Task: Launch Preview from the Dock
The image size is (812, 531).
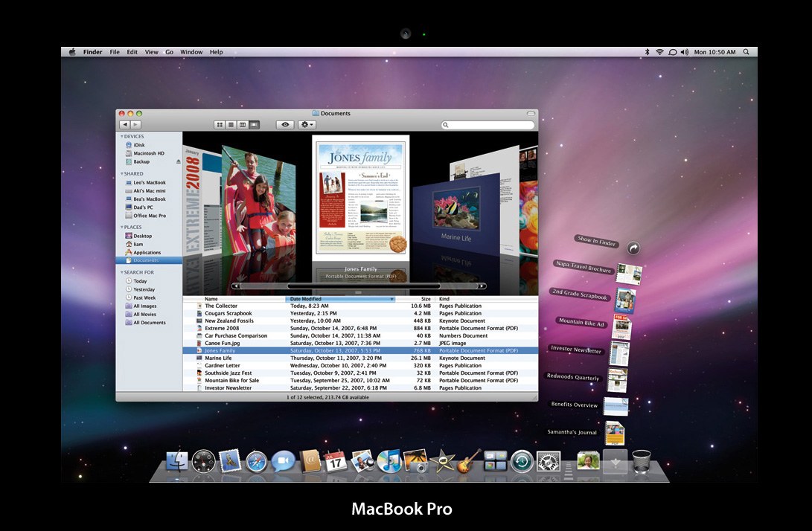Action: point(362,460)
